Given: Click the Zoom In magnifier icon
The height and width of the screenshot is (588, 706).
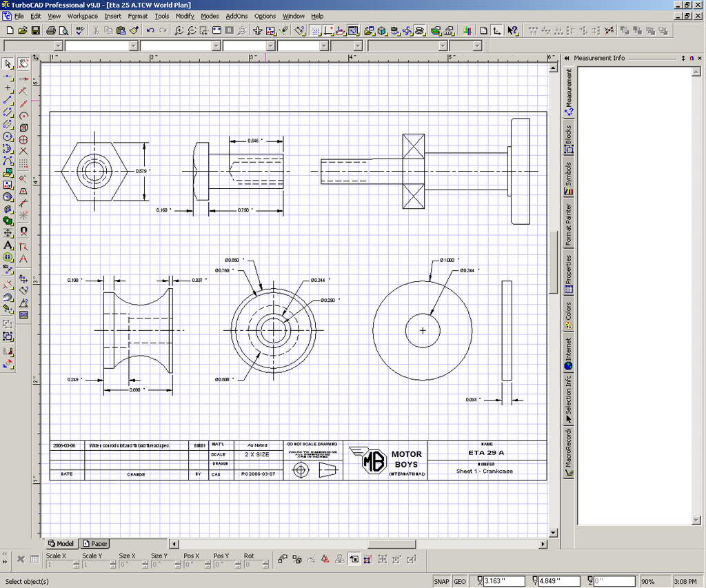Looking at the screenshot, I should [x=179, y=30].
